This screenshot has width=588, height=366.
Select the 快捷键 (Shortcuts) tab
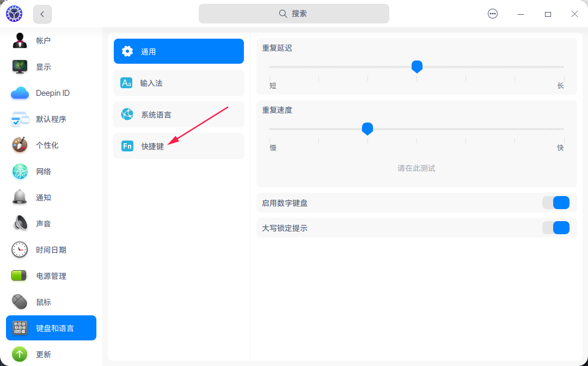coord(179,146)
